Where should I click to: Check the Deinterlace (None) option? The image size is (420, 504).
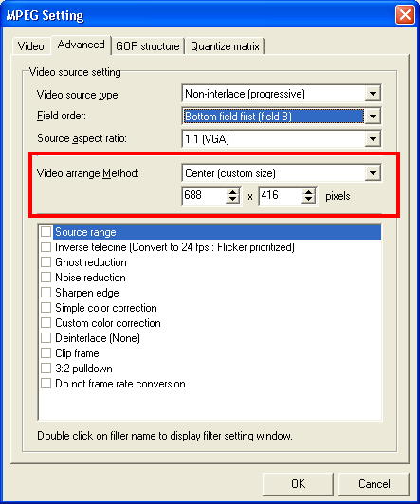[x=46, y=338]
